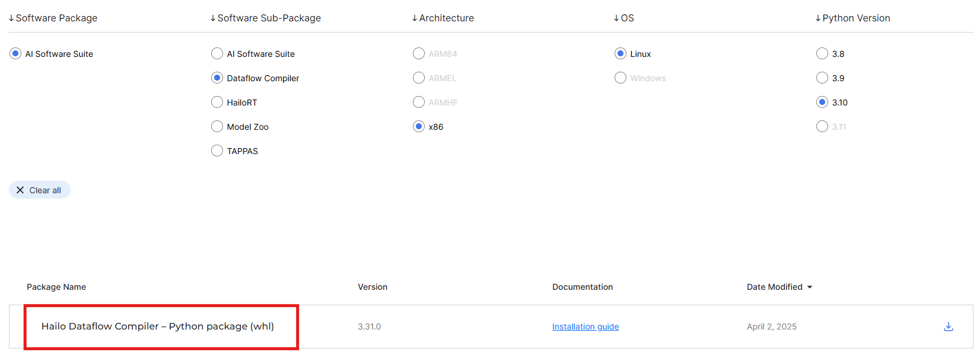
Task: Pick Python version 3.8
Action: click(822, 54)
